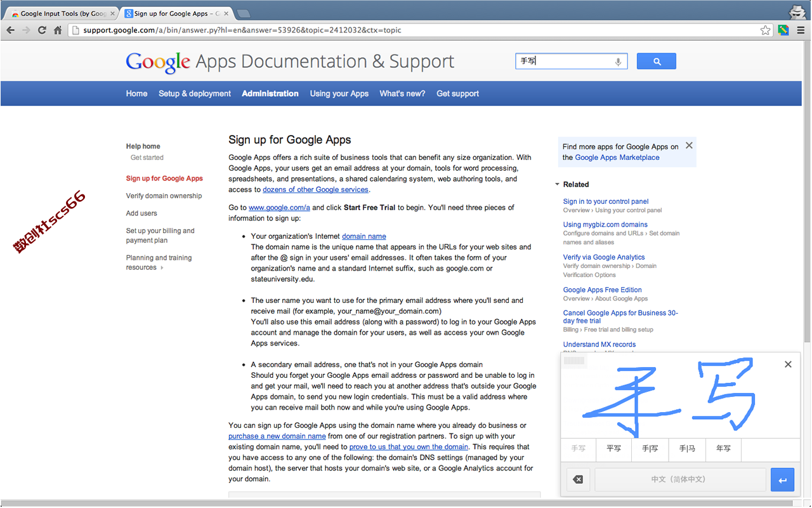Click the handwriting panel drag handle
Viewport: 812px width, 508px height.
pos(574,361)
